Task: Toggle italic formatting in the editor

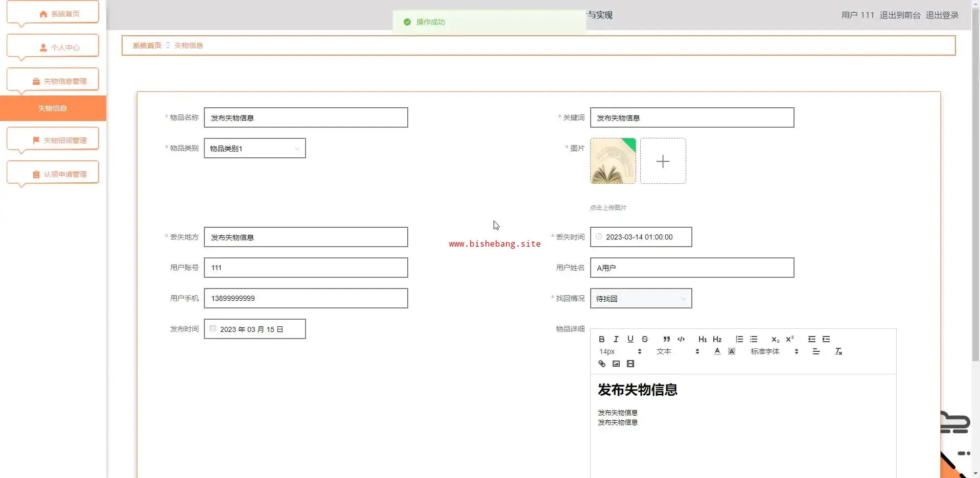Action: (x=616, y=339)
